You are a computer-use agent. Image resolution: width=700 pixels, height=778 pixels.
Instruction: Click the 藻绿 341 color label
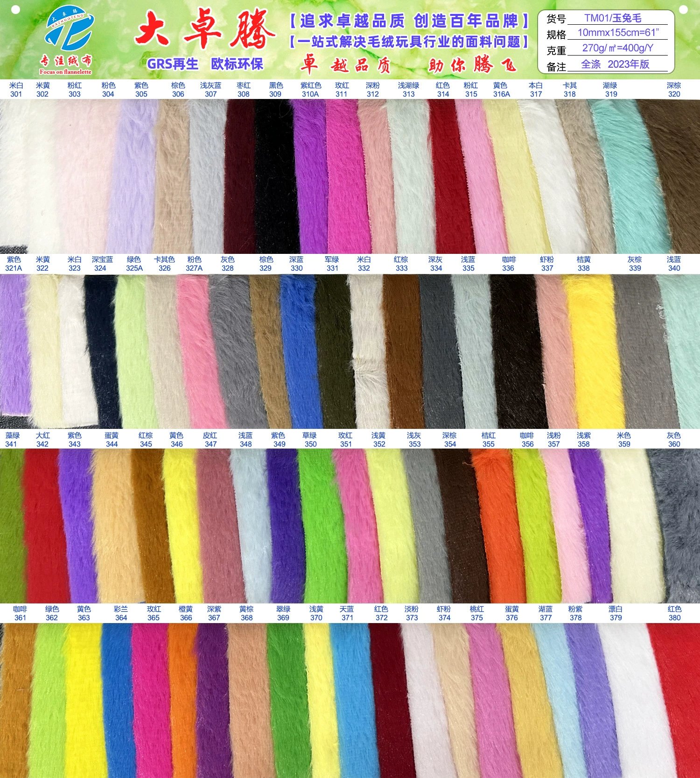pos(12,440)
